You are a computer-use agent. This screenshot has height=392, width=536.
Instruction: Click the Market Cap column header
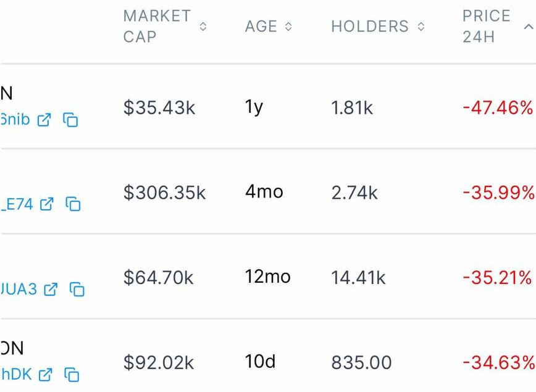(157, 27)
